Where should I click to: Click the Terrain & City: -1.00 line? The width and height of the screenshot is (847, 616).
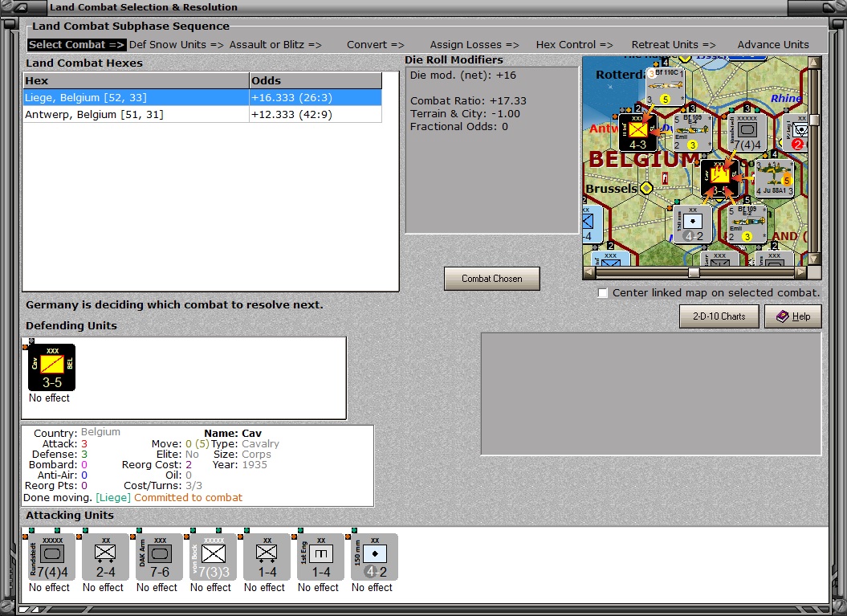(x=465, y=114)
